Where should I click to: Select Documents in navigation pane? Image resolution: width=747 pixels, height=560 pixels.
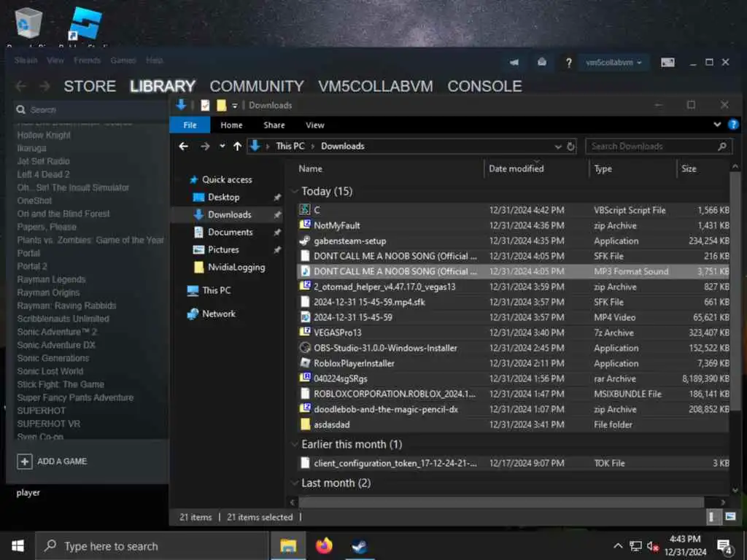pos(230,232)
